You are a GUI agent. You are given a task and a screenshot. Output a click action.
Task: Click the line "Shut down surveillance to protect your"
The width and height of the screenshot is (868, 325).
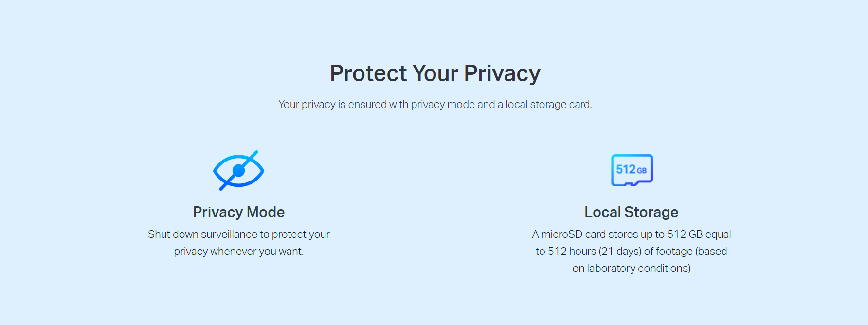[238, 235]
